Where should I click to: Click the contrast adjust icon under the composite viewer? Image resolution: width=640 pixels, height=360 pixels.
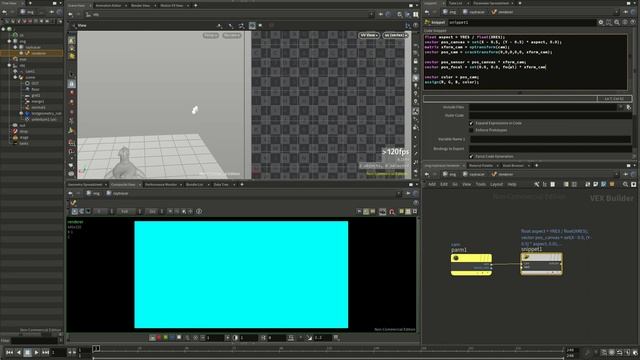tap(235, 338)
